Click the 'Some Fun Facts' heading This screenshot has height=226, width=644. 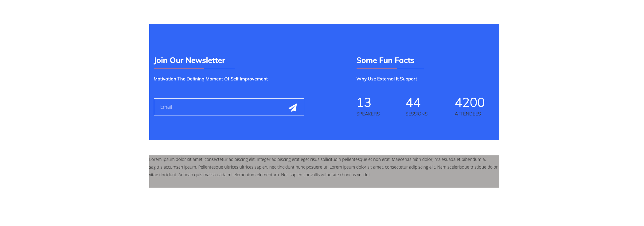click(385, 60)
